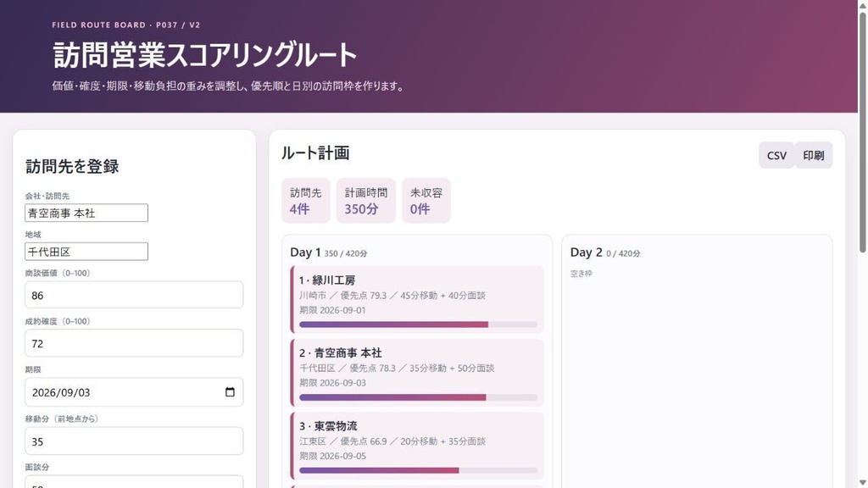Screen dimensions: 868x488
Task: Select the 東雲物流 route card title
Action: click(328, 426)
